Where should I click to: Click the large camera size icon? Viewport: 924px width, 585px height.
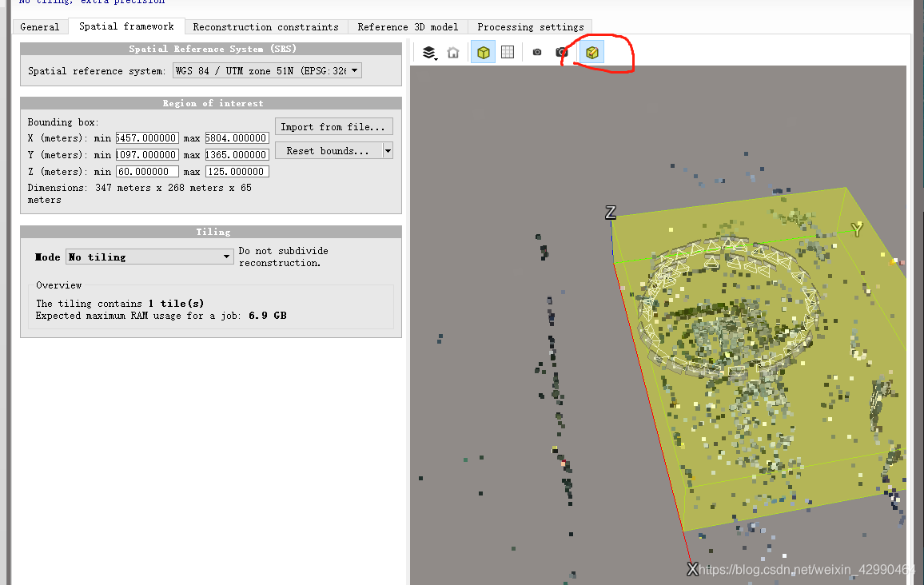point(562,53)
